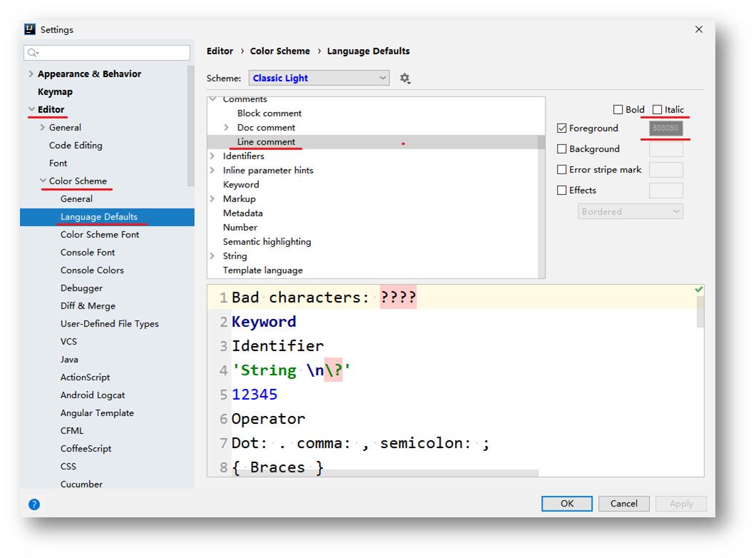This screenshot has width=756, height=558.
Task: Click the scheme settings gear icon
Action: (x=405, y=78)
